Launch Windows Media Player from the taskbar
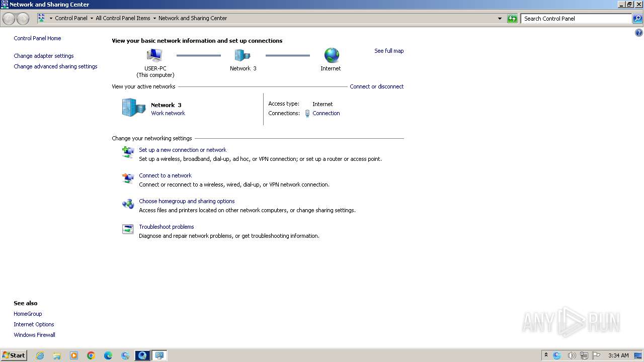 [x=74, y=355]
